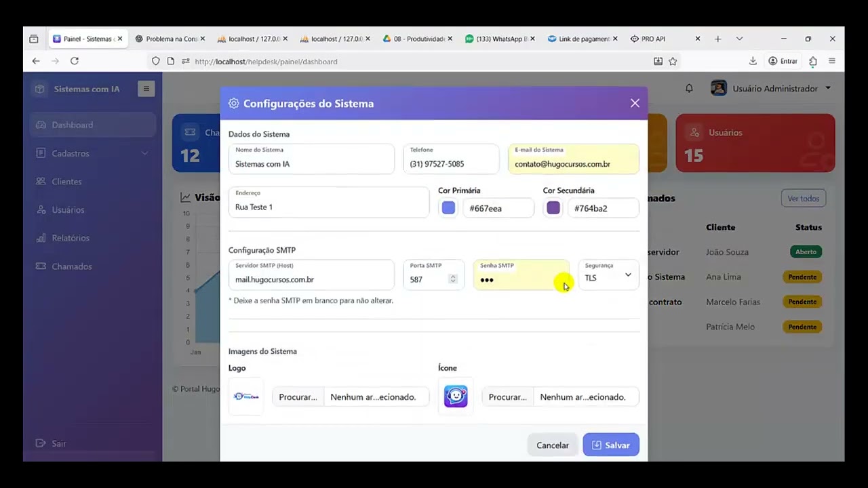Click the #764ba2 hex color field
Image resolution: width=868 pixels, height=488 pixels.
tap(602, 208)
